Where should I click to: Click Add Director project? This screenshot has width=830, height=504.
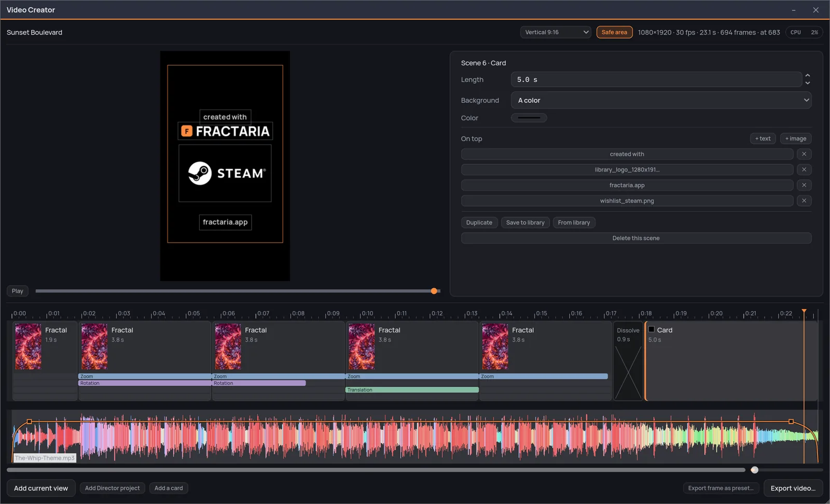tap(112, 488)
